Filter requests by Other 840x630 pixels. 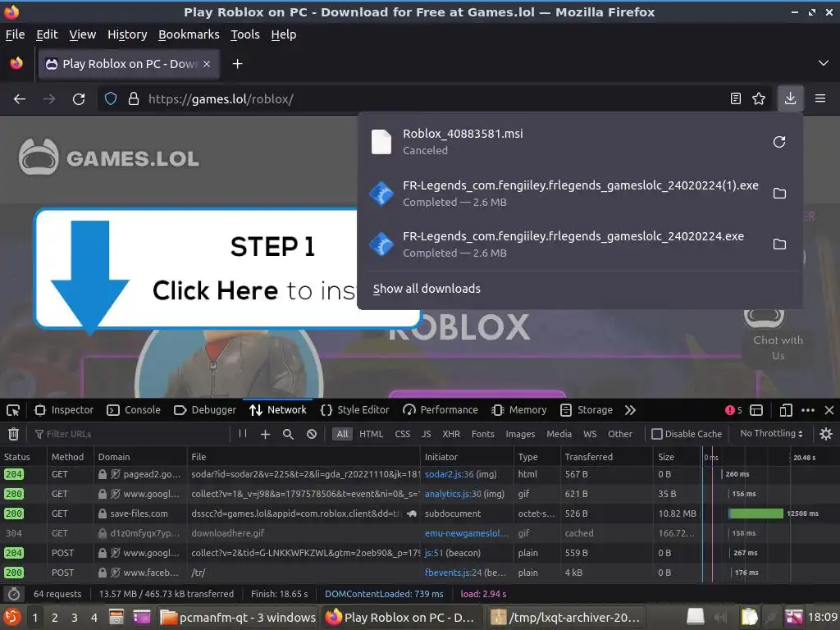click(620, 434)
